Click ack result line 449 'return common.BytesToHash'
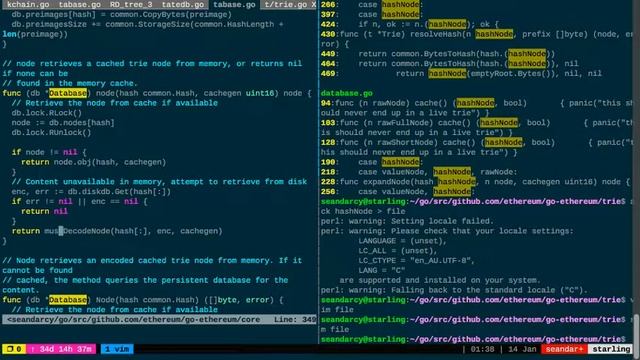This screenshot has height=360, width=640. click(x=438, y=54)
